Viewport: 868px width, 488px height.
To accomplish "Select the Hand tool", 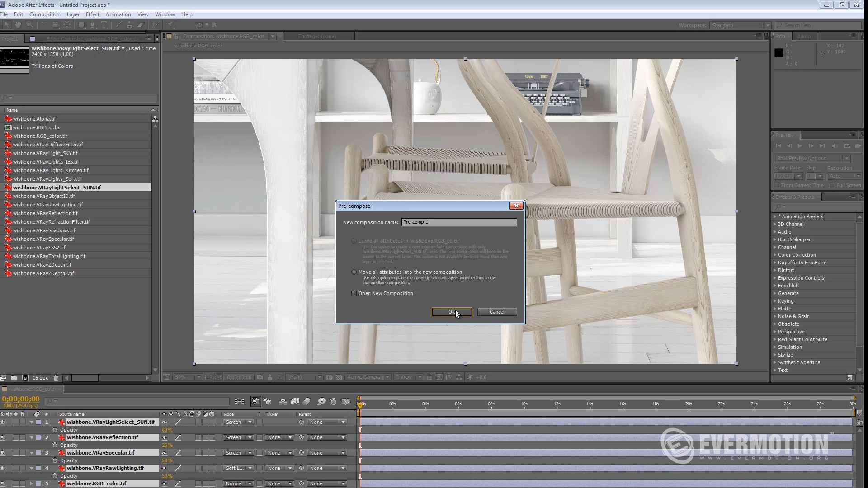I will click(x=18, y=25).
